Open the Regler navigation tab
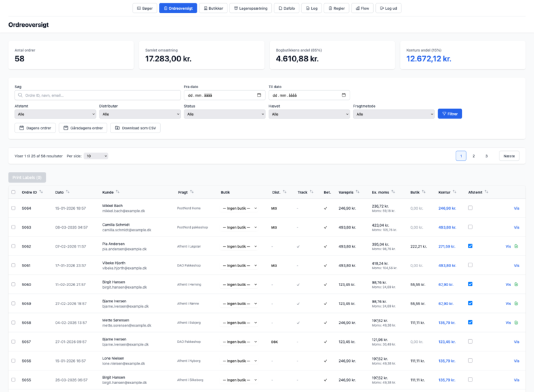 (x=337, y=8)
